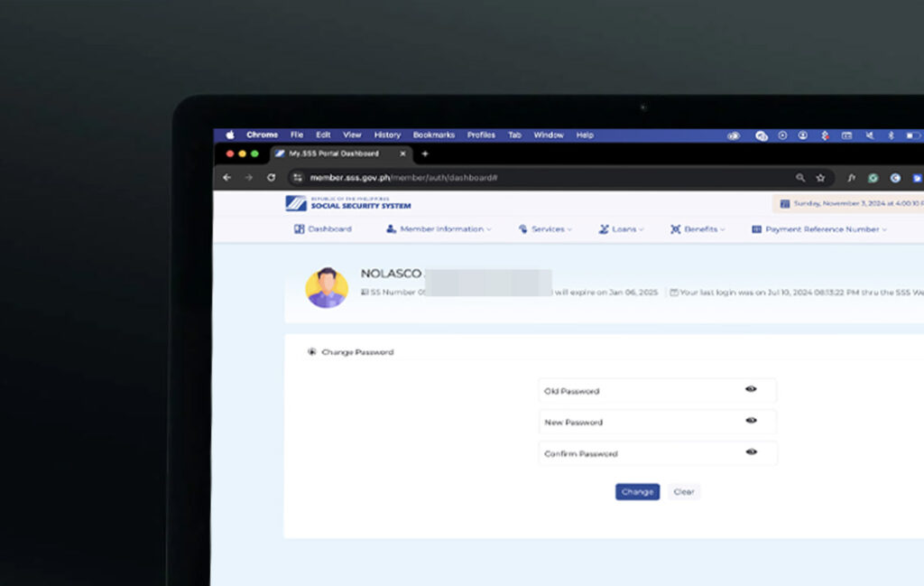
Task: Expand the Member Information dropdown
Action: [x=439, y=229]
